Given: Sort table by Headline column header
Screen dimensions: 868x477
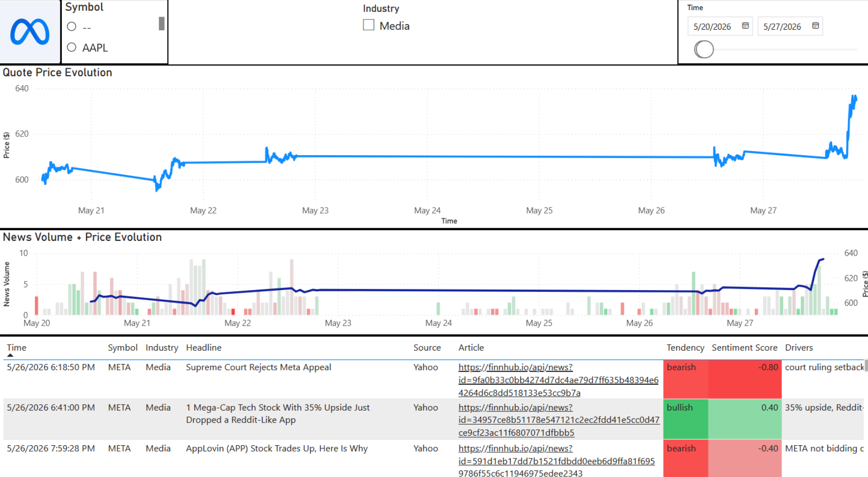Looking at the screenshot, I should pyautogui.click(x=204, y=348).
